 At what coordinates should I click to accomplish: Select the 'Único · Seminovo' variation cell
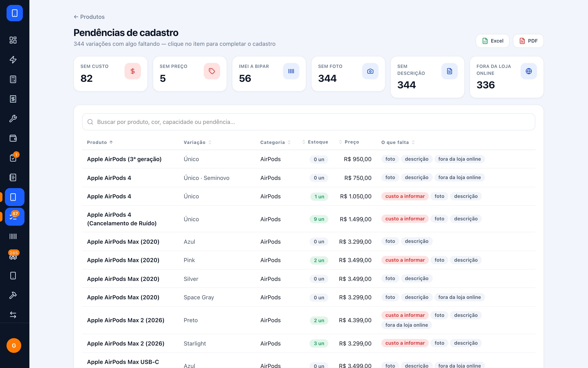(x=207, y=178)
